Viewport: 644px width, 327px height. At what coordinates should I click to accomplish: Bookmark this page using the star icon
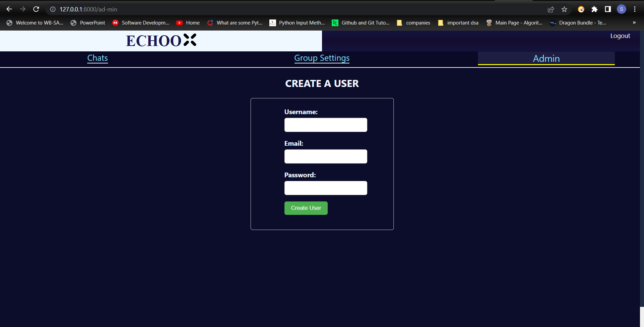(565, 9)
